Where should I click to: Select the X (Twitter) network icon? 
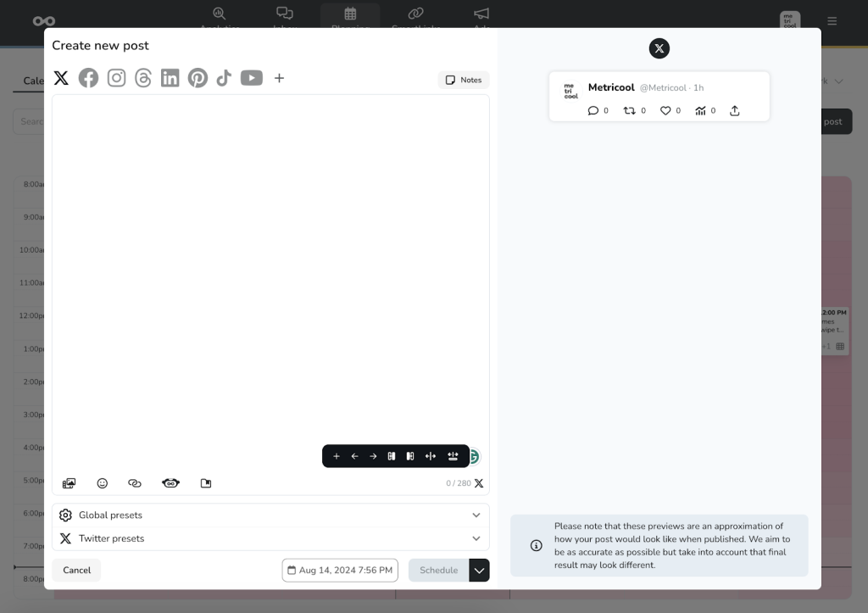(61, 78)
